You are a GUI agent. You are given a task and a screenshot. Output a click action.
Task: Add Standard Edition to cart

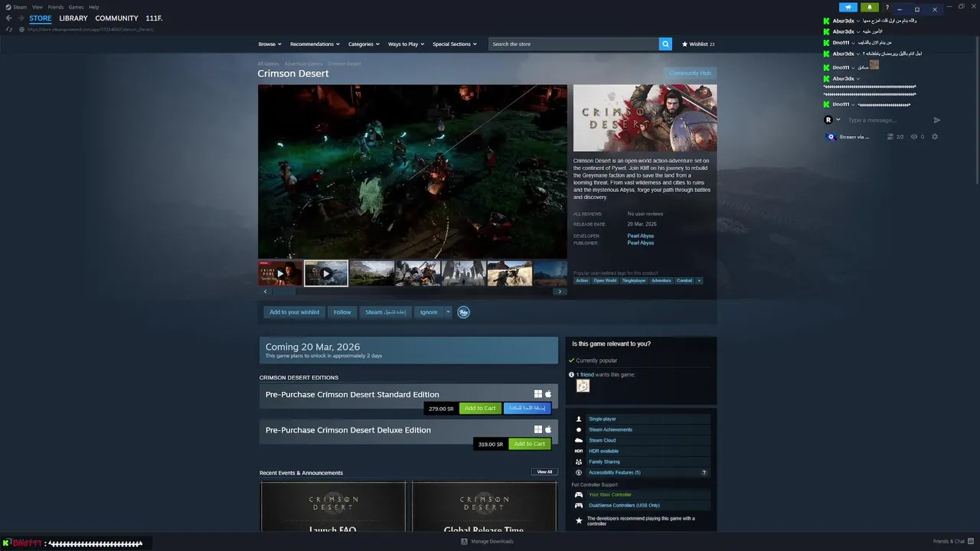coord(480,408)
